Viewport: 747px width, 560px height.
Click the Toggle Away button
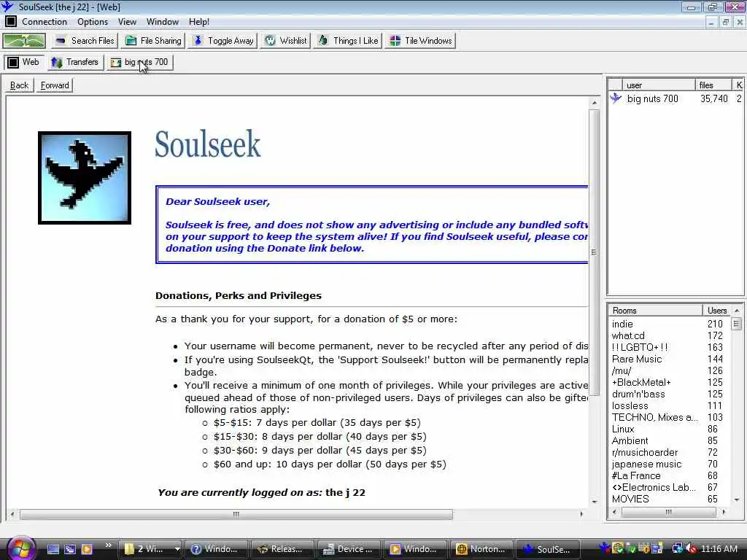[223, 41]
